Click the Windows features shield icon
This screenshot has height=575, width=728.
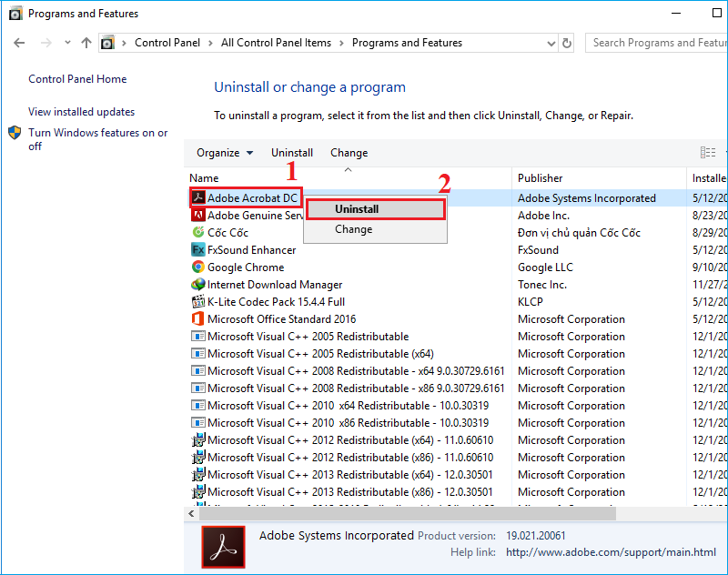click(15, 133)
